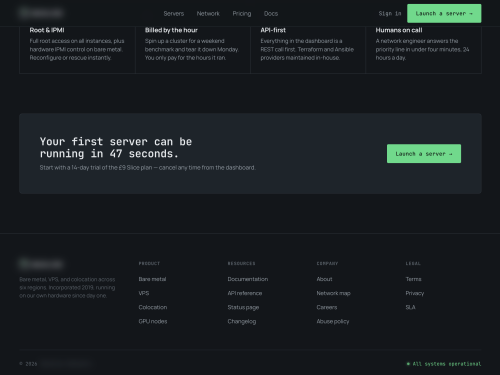Click the LEGAL column heading
The image size is (500, 375).
[413, 264]
